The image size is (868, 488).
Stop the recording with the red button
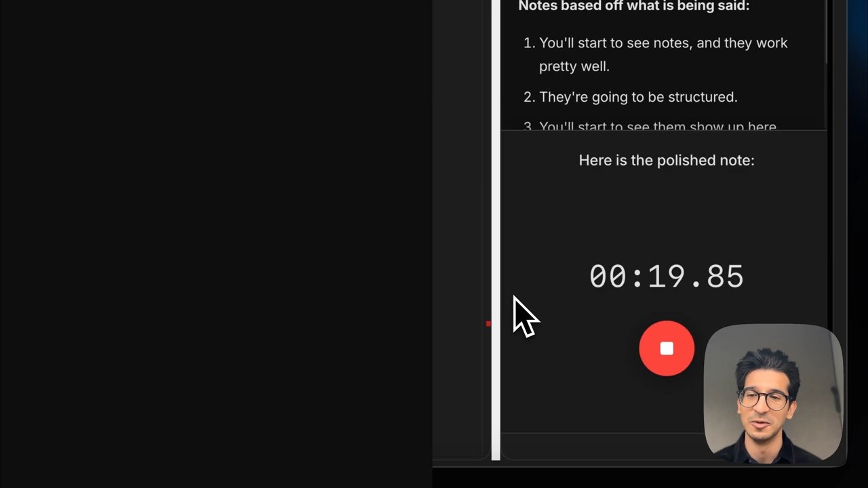click(x=667, y=348)
